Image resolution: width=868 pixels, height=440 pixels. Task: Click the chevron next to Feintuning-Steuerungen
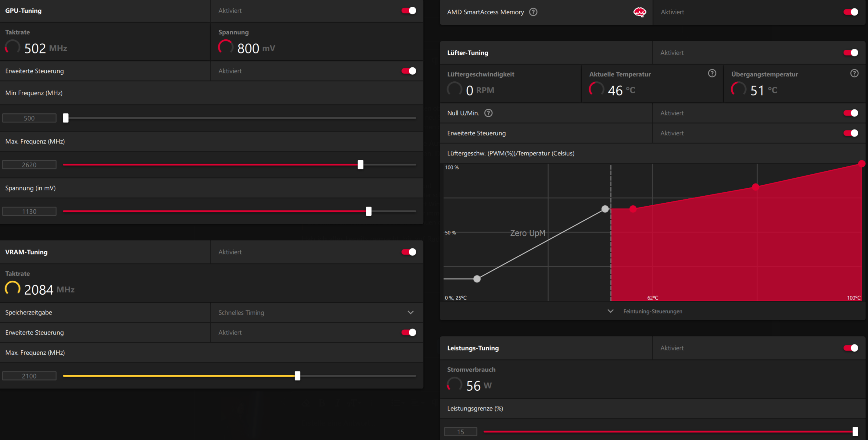coord(610,311)
